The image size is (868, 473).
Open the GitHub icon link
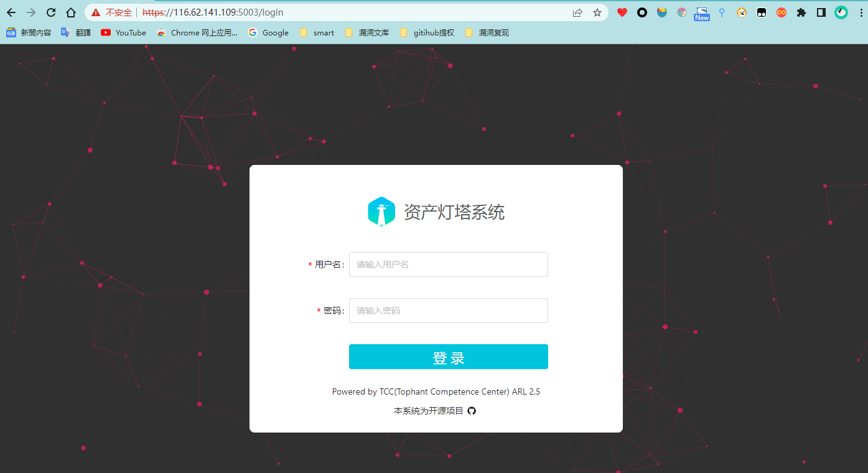click(472, 411)
